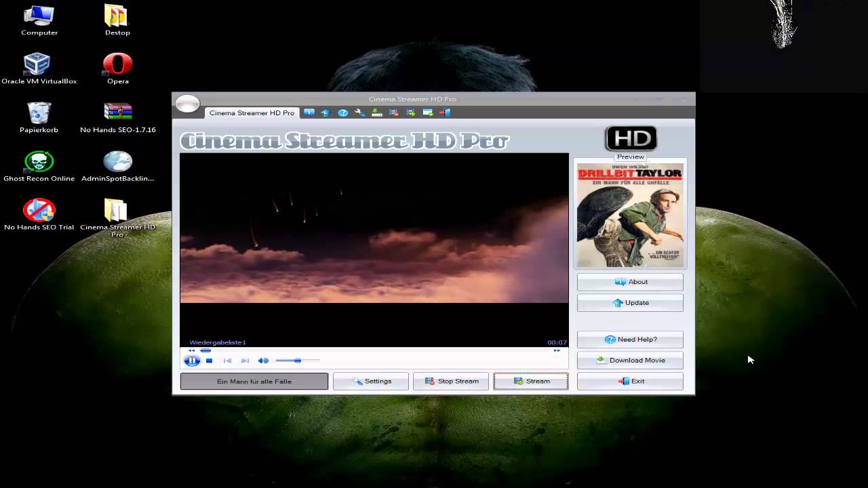Click the fast-forward arrows on seek bar
The width and height of the screenshot is (868, 488).
click(x=557, y=350)
